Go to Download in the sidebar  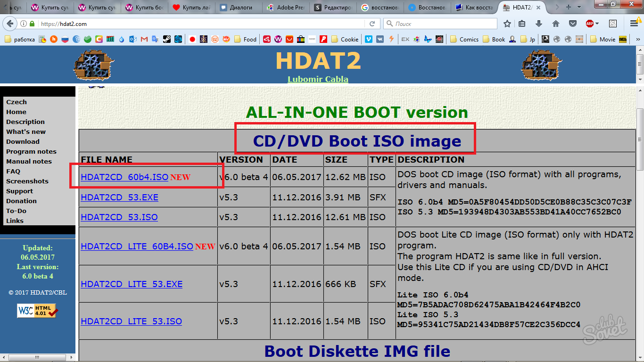[23, 141]
